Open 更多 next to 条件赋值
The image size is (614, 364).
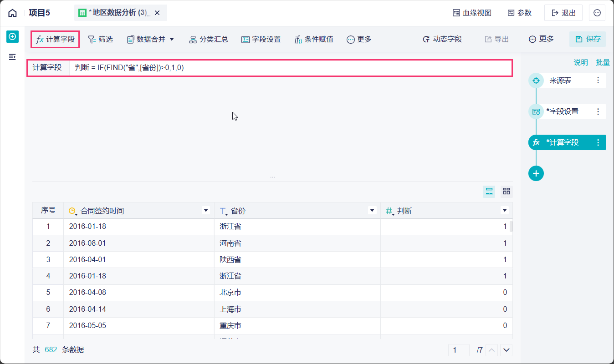pos(359,39)
